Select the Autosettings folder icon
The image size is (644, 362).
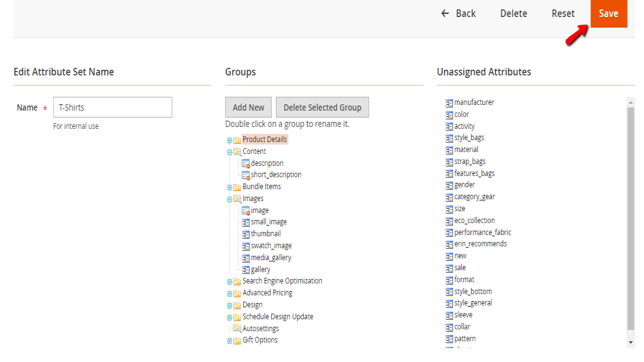pyautogui.click(x=237, y=329)
